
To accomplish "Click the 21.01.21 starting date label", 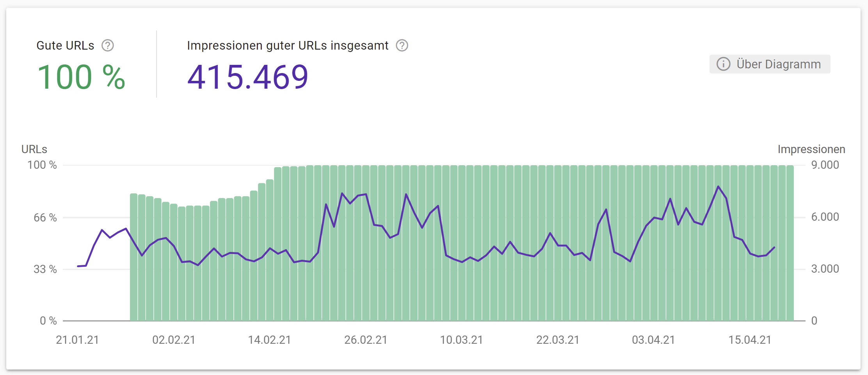I will click(x=78, y=340).
